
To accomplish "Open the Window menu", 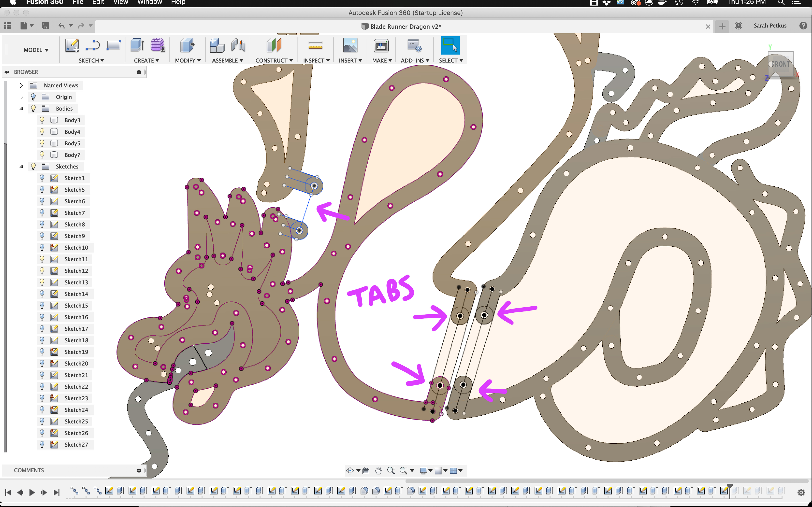I will point(150,2).
